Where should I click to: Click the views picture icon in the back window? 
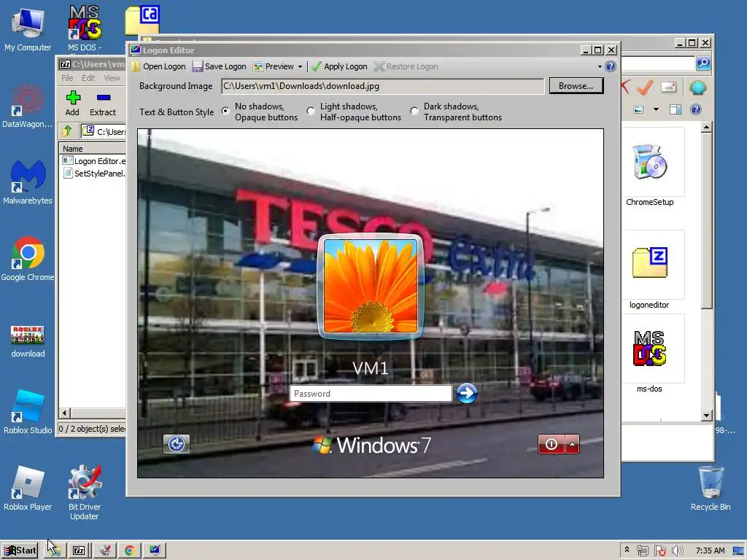point(638,109)
